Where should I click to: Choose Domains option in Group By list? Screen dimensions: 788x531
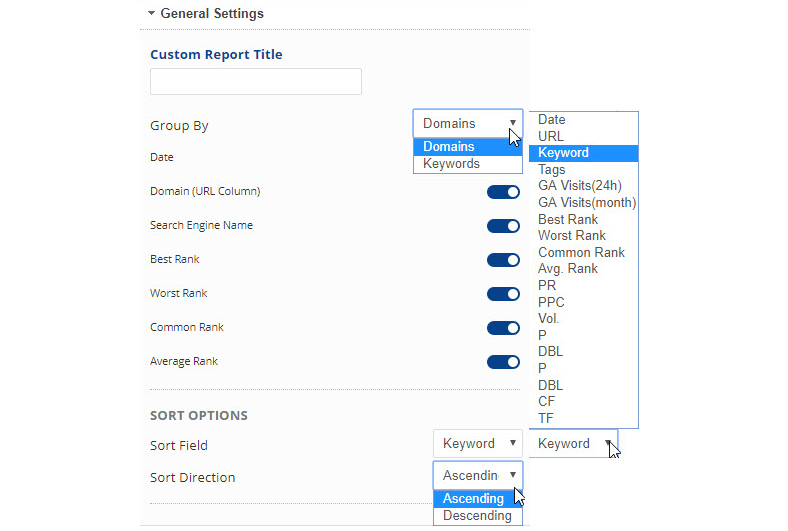[x=449, y=147]
